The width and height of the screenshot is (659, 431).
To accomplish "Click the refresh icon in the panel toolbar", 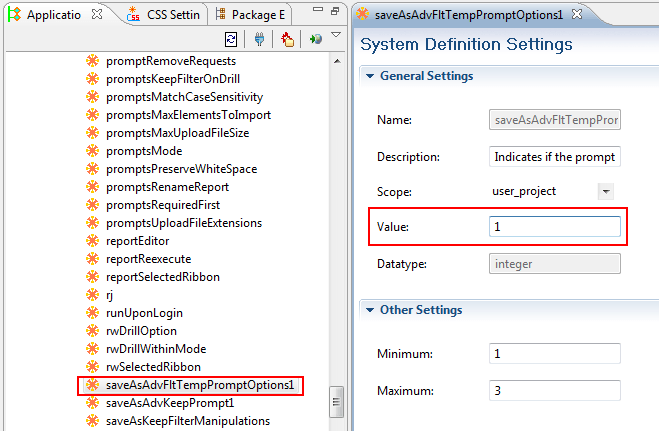I will point(231,39).
